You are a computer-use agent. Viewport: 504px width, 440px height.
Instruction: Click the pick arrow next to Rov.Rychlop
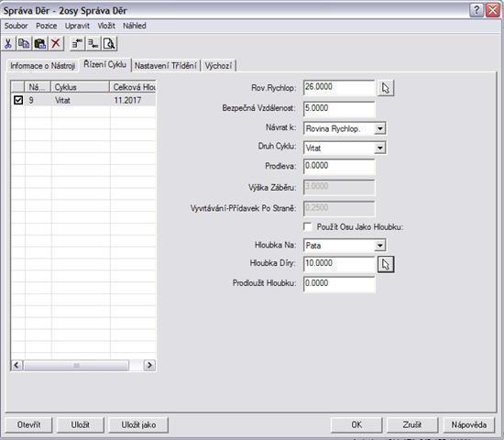[386, 88]
